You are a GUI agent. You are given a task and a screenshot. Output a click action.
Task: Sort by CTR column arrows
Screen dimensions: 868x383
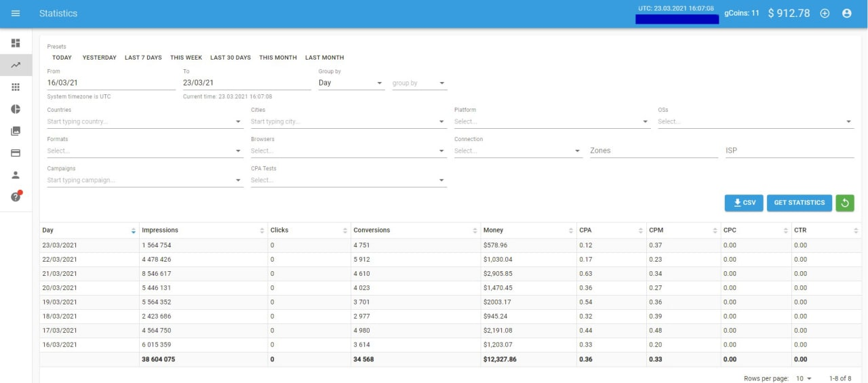point(856,231)
